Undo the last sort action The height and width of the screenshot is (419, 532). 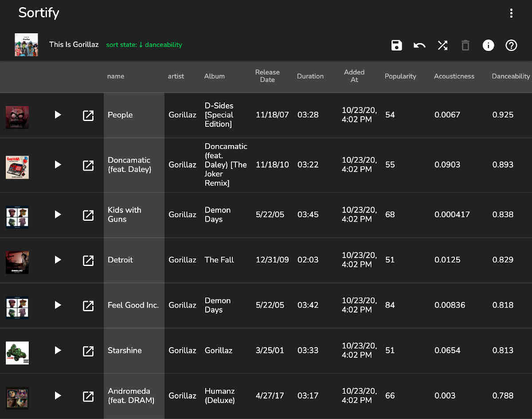click(419, 45)
